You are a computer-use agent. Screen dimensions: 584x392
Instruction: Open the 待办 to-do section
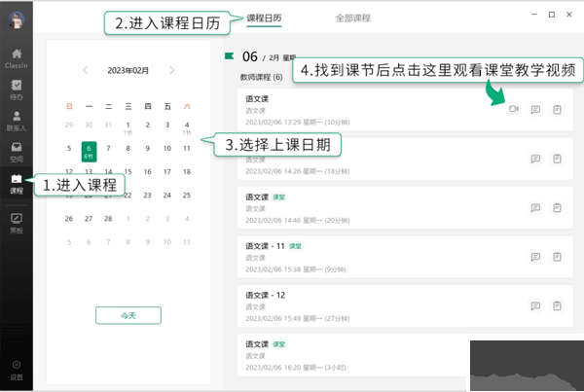click(17, 90)
